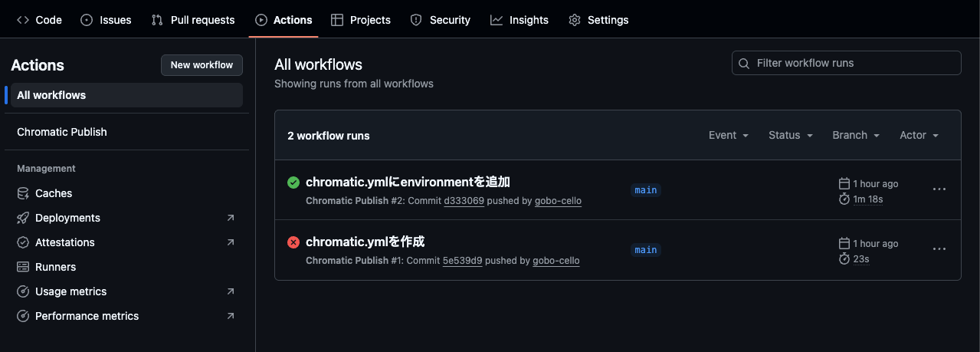980x352 pixels.
Task: Open Runners in the sidebar
Action: click(x=123, y=267)
